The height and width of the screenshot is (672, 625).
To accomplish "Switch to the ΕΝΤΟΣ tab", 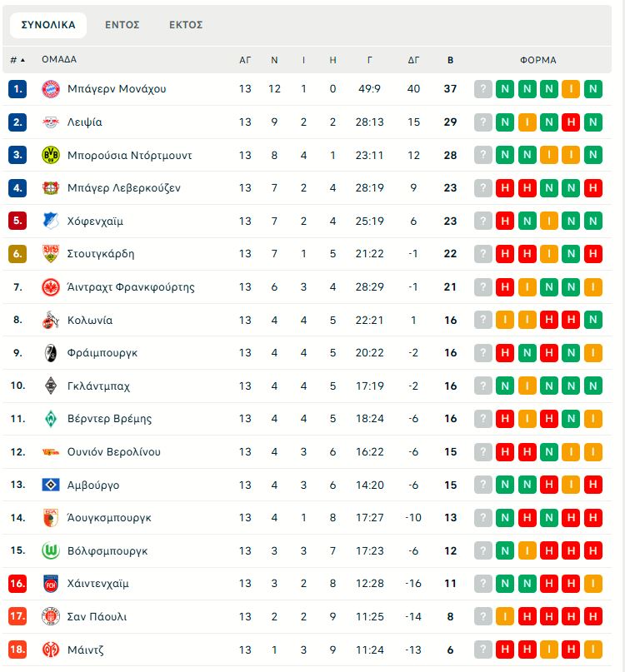I will click(122, 25).
